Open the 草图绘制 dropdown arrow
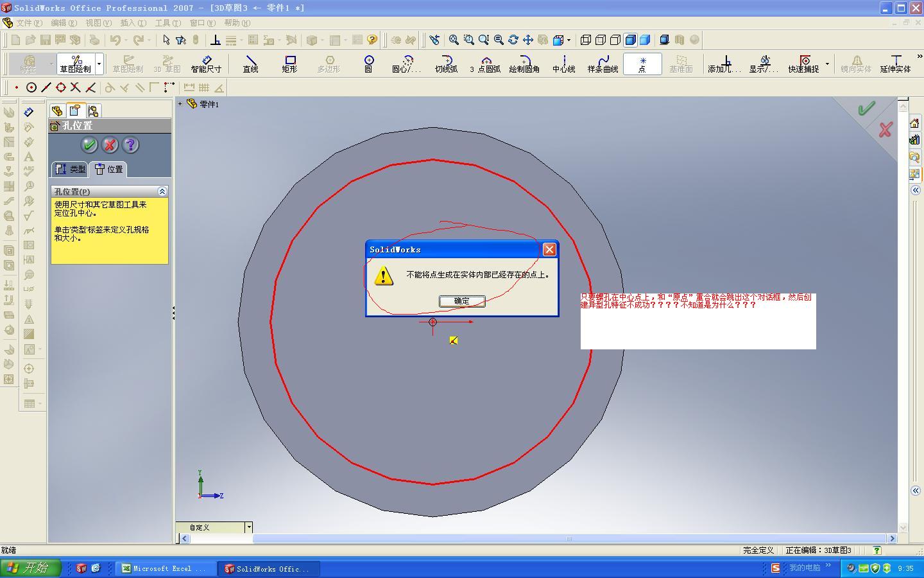 point(99,64)
